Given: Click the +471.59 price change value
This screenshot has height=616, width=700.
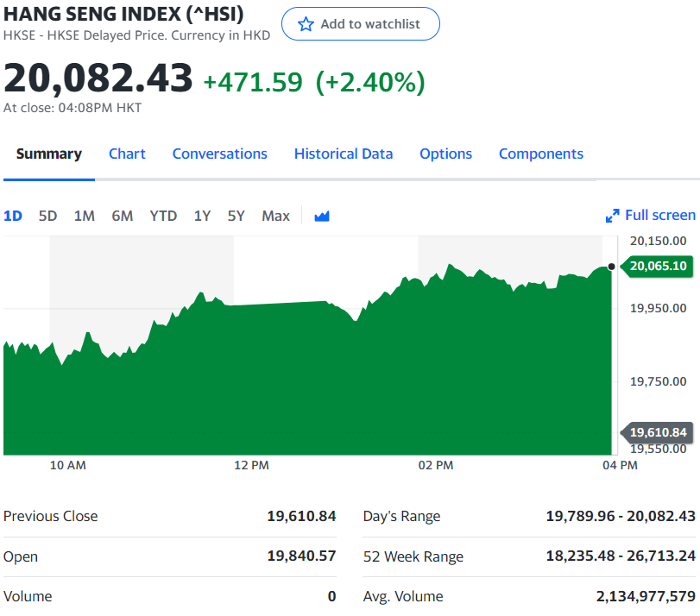Looking at the screenshot, I should click(x=253, y=83).
